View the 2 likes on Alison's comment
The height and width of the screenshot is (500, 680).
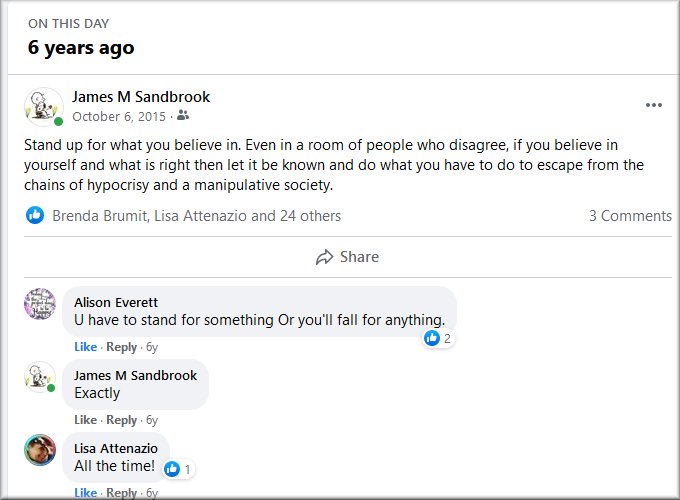pos(438,339)
